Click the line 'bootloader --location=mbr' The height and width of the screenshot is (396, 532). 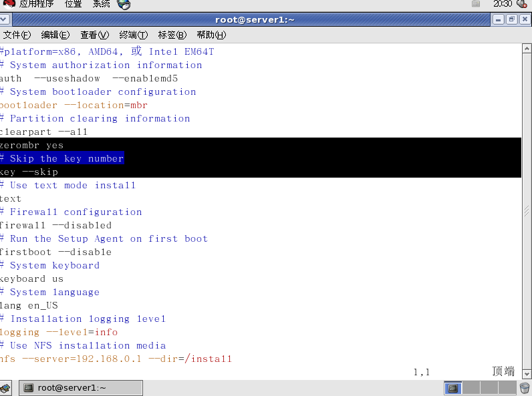74,106
